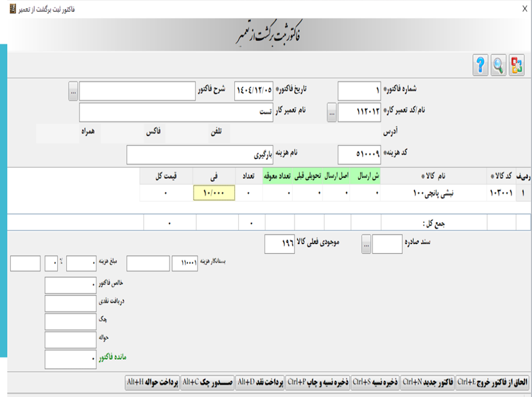Click the product name نبشی پانچی 100

(433, 193)
